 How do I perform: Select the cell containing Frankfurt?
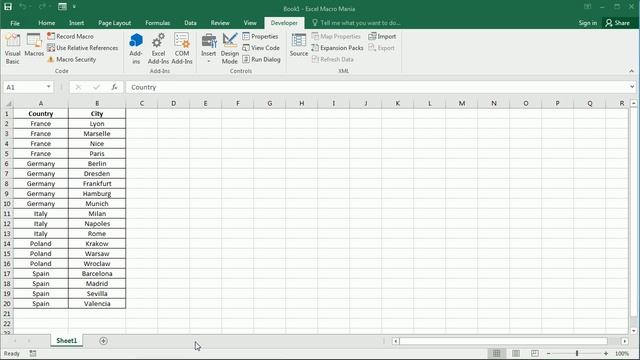coord(97,184)
